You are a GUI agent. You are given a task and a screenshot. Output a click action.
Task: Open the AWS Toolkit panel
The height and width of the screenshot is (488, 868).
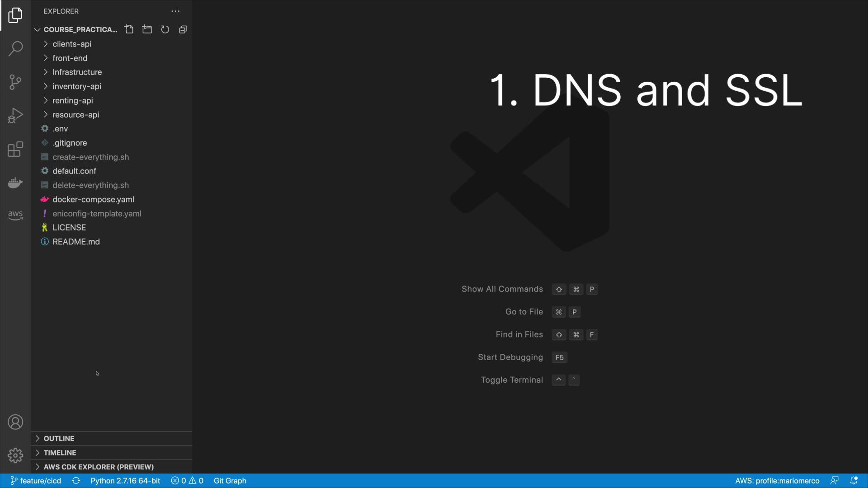tap(15, 215)
